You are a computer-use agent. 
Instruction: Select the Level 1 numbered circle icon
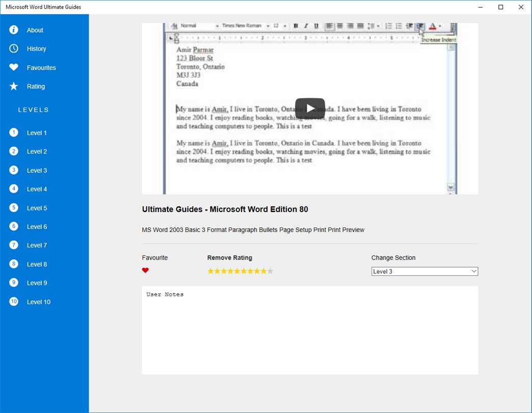click(x=14, y=133)
